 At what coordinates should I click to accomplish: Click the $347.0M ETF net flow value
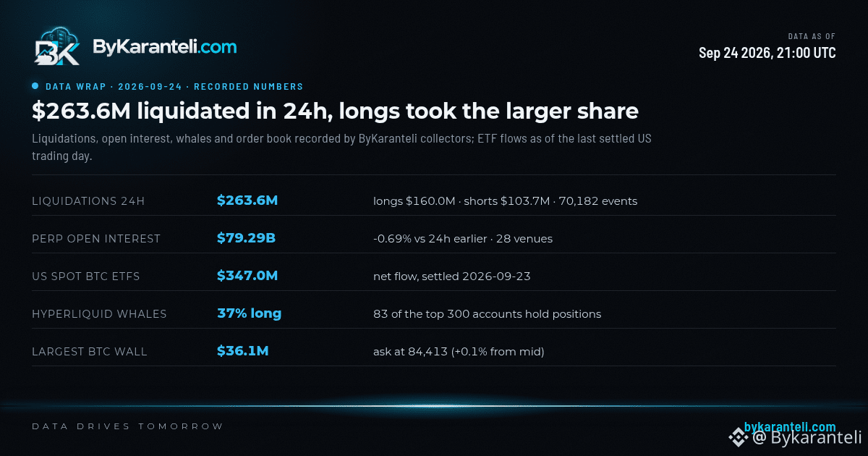(x=247, y=276)
